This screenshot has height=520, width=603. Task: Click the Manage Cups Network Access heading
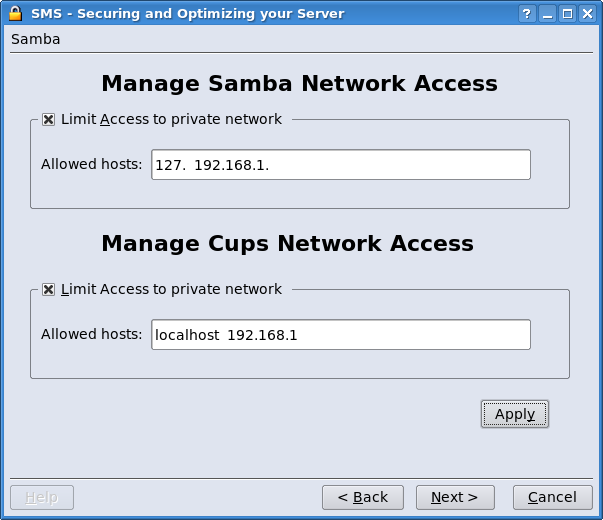pyautogui.click(x=287, y=244)
